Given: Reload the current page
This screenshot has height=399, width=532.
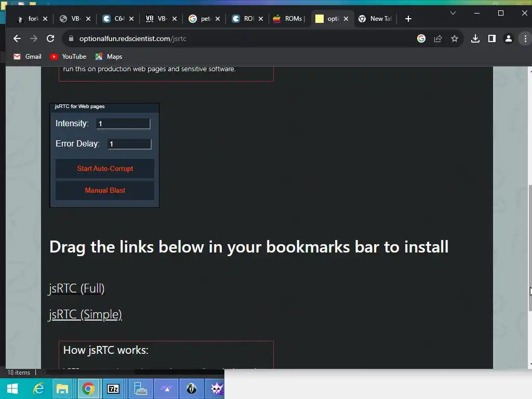Looking at the screenshot, I should (x=50, y=38).
